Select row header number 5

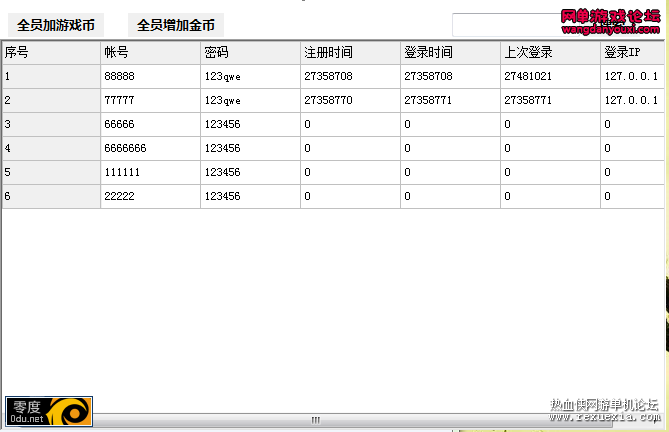click(x=51, y=172)
